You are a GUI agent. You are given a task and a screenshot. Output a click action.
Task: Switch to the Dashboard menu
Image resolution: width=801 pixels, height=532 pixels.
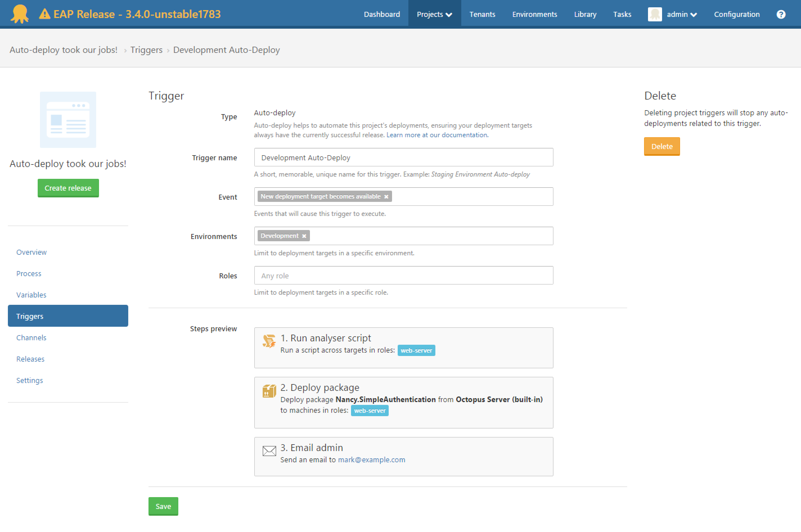(x=382, y=14)
